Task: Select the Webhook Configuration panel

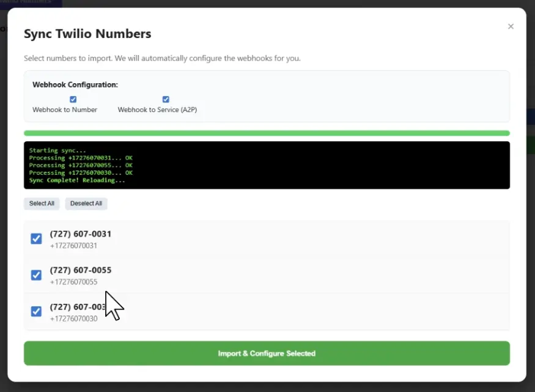Action: [x=267, y=96]
